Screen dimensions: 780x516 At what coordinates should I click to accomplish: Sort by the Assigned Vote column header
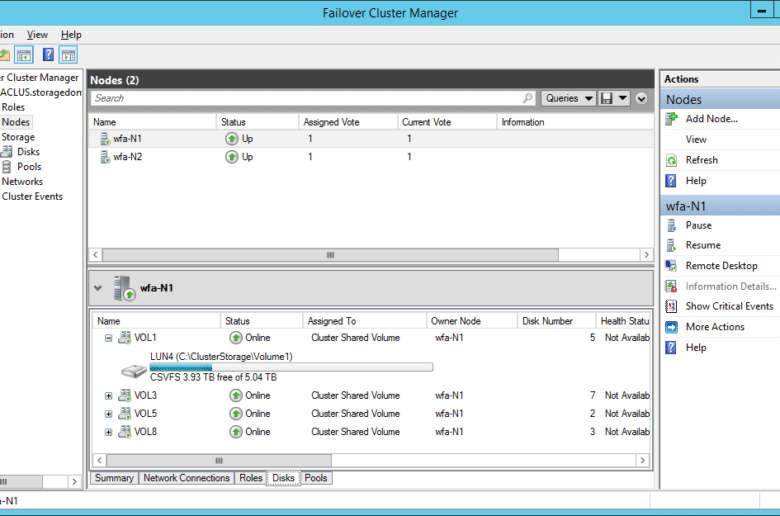348,122
